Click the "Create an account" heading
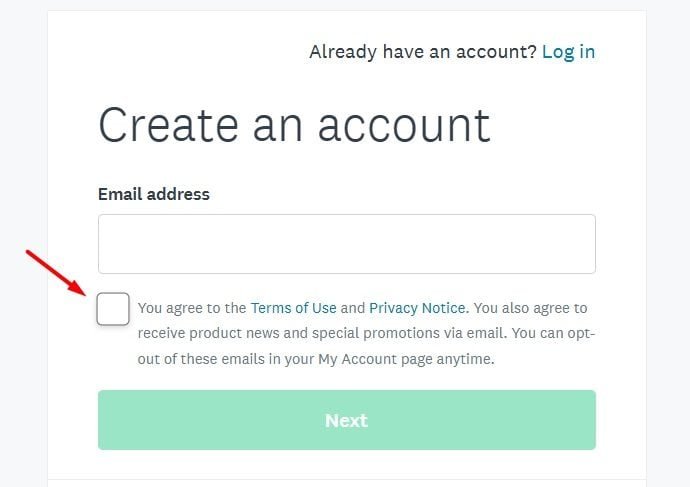Screen dimensions: 690x487 coord(294,124)
